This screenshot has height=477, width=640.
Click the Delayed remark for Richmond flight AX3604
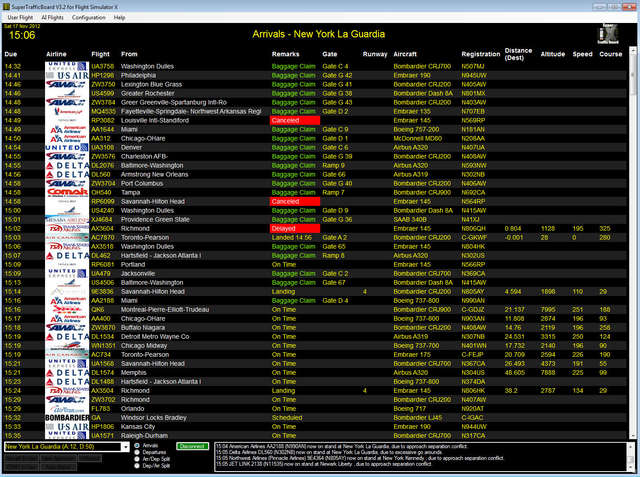click(x=295, y=229)
